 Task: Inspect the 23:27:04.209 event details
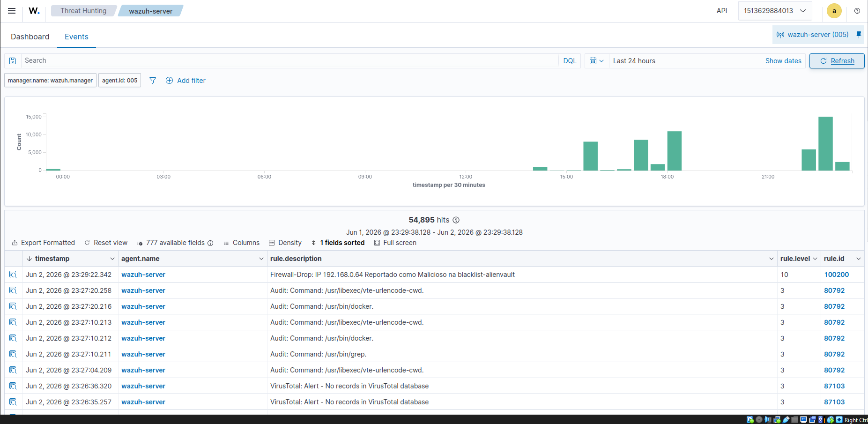click(13, 370)
